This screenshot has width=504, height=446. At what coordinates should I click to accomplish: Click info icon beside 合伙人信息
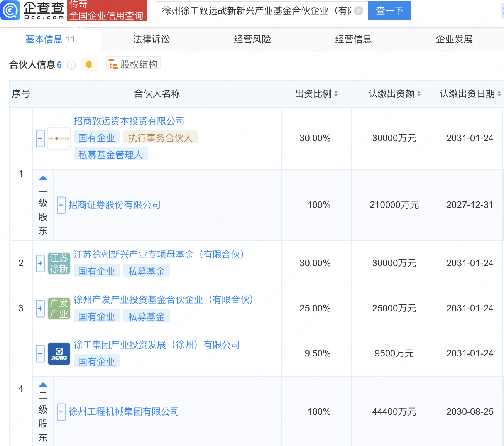click(71, 65)
